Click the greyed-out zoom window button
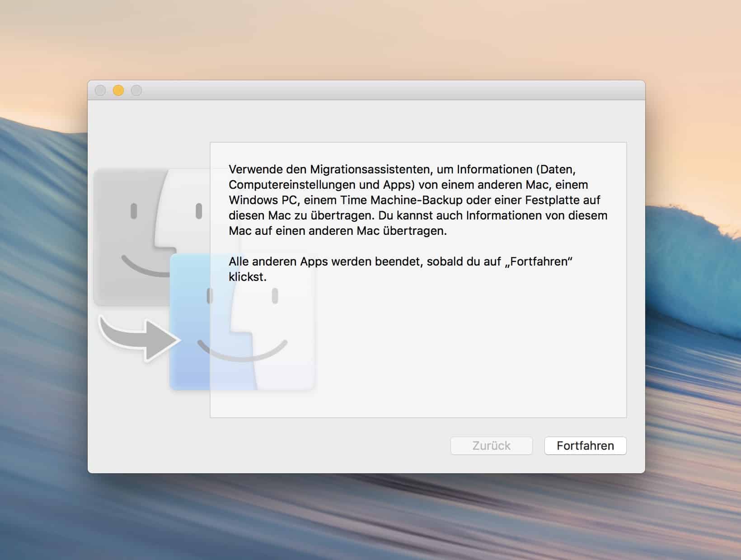This screenshot has height=560, width=741. pyautogui.click(x=136, y=90)
